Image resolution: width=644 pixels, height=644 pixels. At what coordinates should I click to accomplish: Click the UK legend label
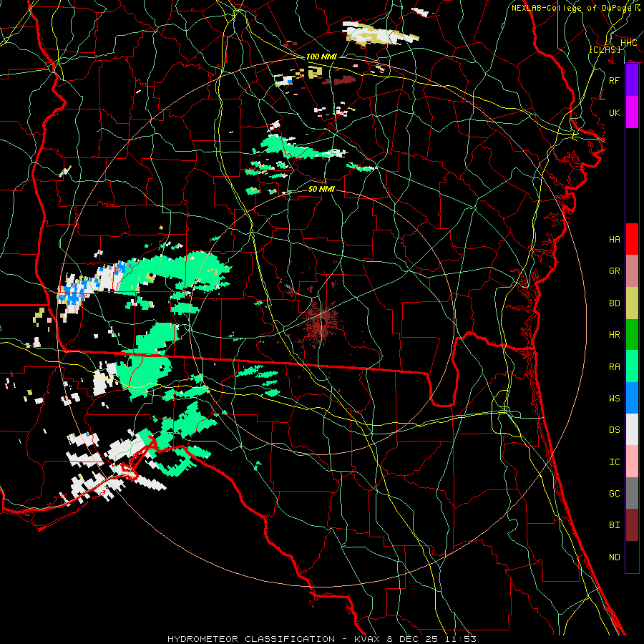(x=615, y=112)
